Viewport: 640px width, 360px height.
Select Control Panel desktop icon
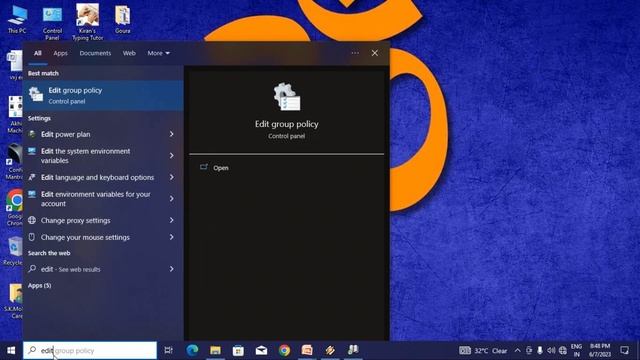pos(52,23)
